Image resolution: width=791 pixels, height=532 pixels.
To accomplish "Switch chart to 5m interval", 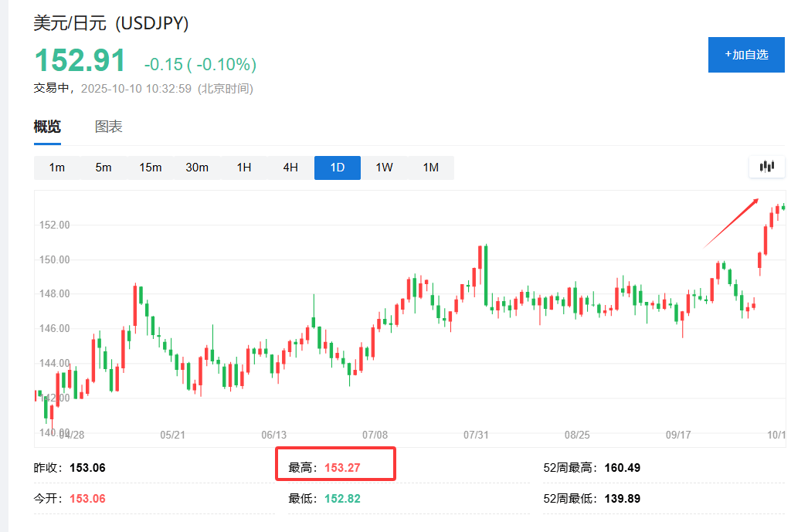I will point(104,168).
